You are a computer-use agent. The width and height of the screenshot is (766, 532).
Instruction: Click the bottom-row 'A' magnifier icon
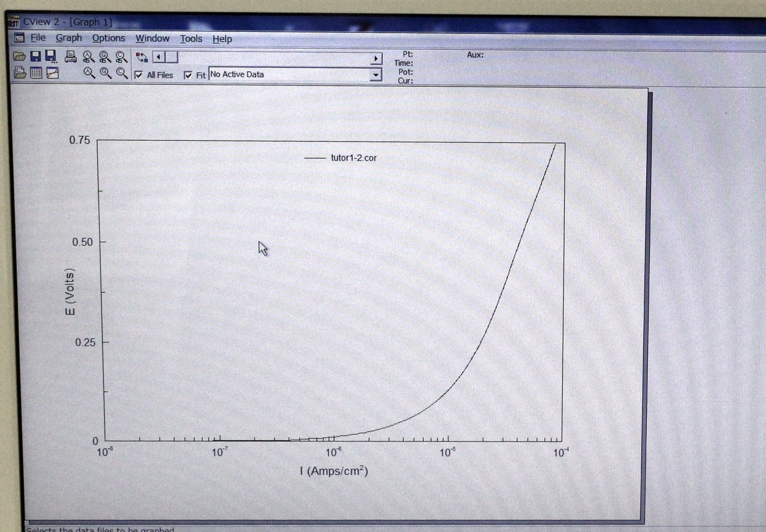pyautogui.click(x=89, y=74)
